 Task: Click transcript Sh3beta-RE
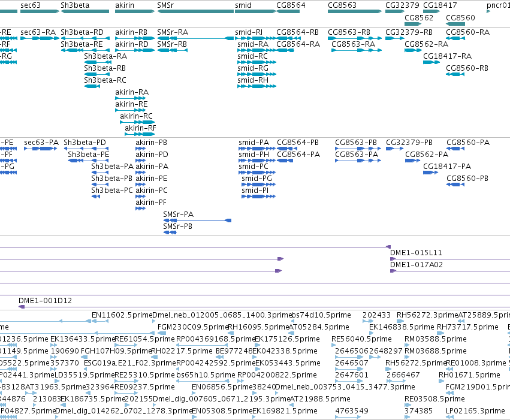(x=82, y=44)
